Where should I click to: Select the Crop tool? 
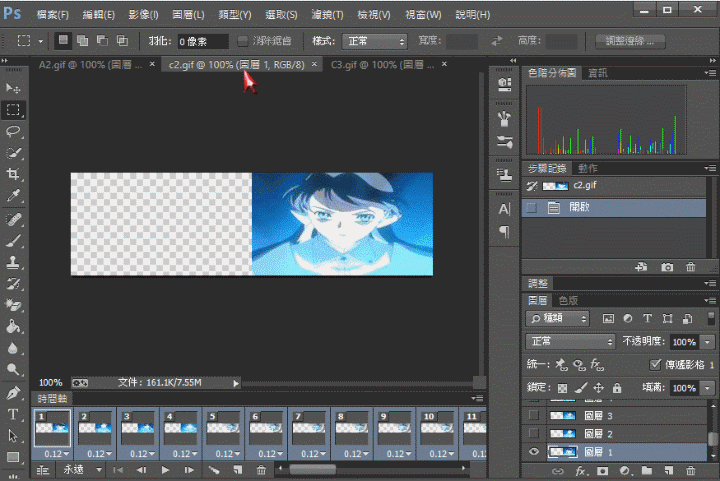(x=13, y=174)
